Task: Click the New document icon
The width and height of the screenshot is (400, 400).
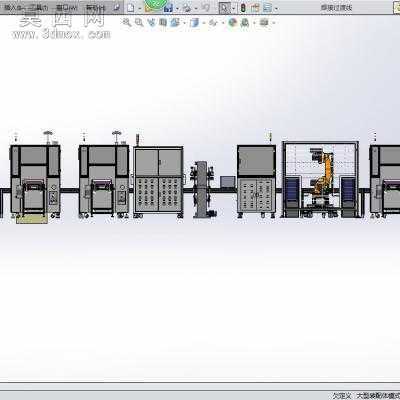Action: [131, 8]
